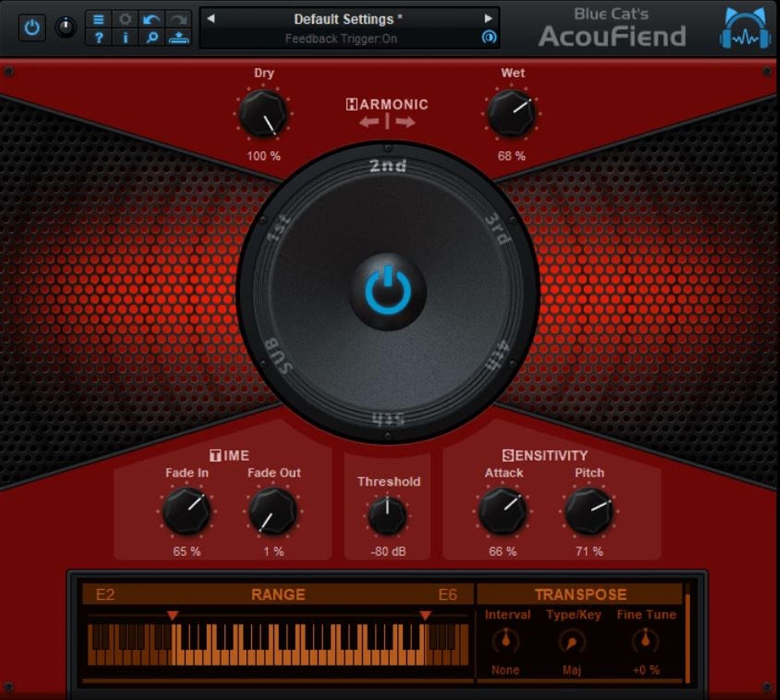Viewport: 780px width, 700px height.
Task: Toggle the plug-in bypass power button
Action: 32,28
